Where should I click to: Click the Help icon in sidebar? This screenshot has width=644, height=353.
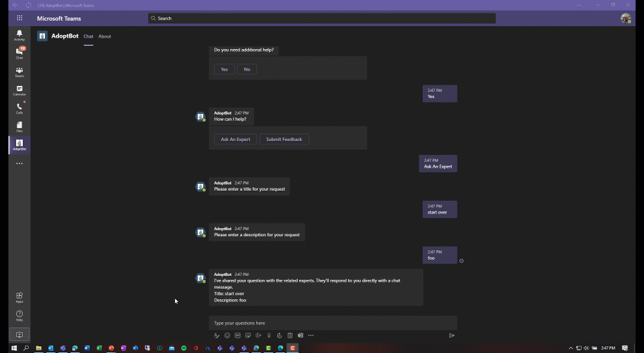point(19,315)
